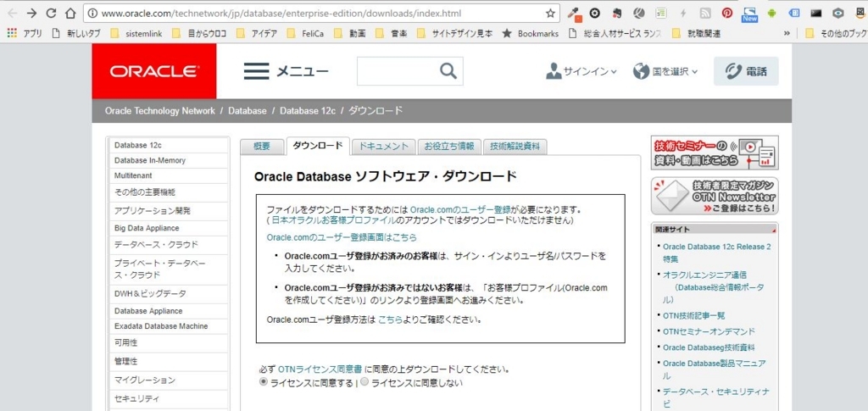Click the grey globe extension icon

(x=639, y=14)
